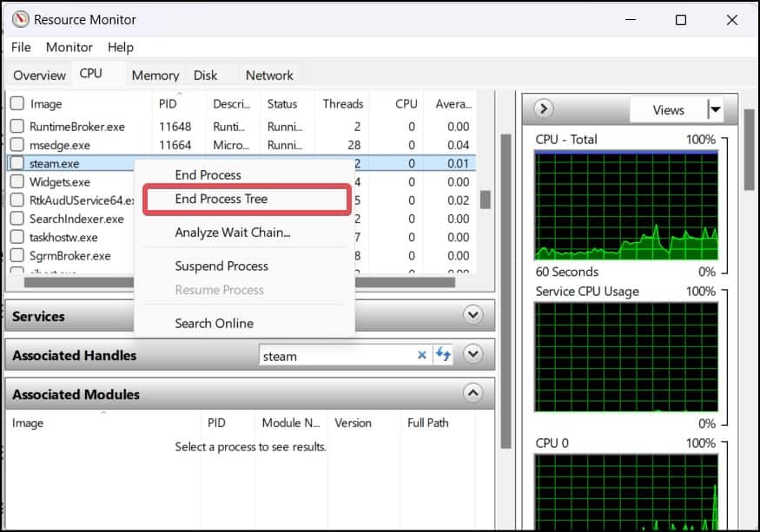Check the RuntimeBroker.exe checkbox
This screenshot has height=532, width=760.
(17, 126)
